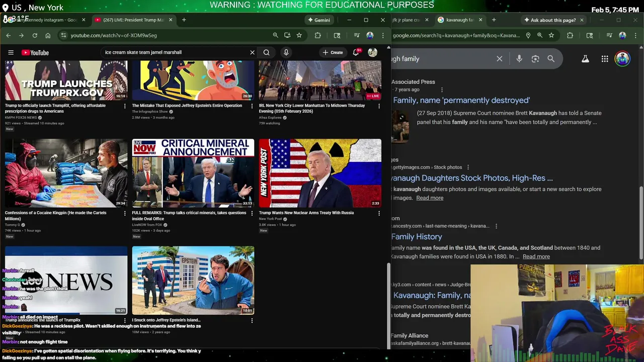
Task: Open zoom control in Google address bar
Action: (540, 35)
